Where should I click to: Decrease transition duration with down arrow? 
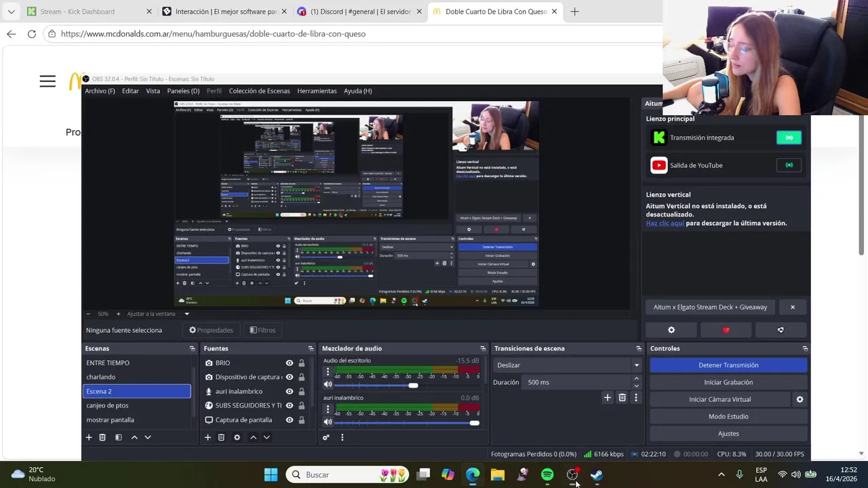point(636,386)
